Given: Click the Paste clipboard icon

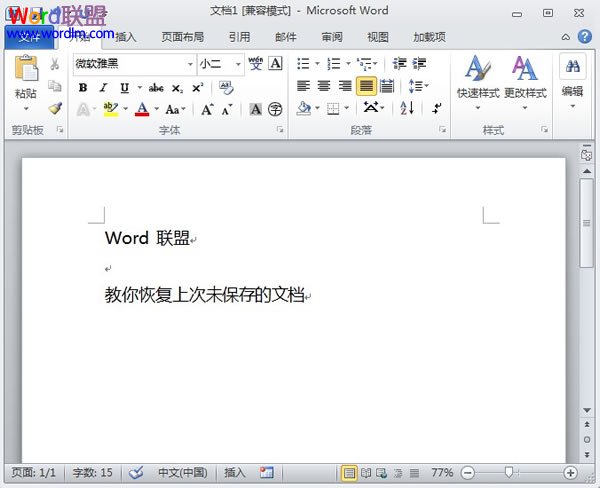Looking at the screenshot, I should click(26, 68).
